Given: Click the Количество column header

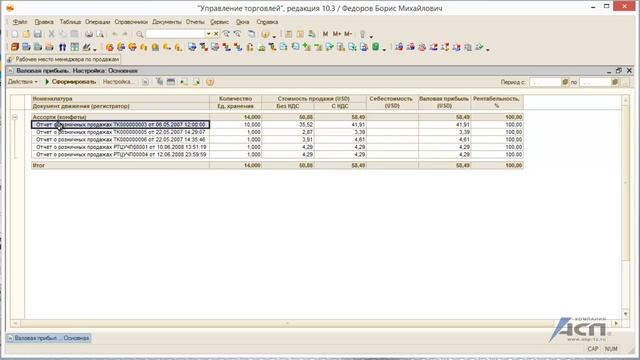Looking at the screenshot, I should coord(236,99).
